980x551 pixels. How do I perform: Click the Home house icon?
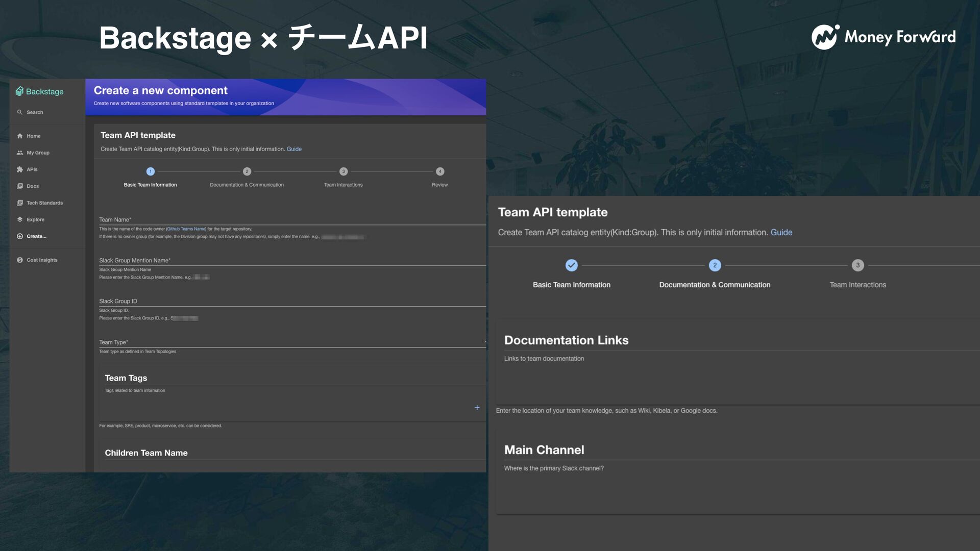(20, 136)
